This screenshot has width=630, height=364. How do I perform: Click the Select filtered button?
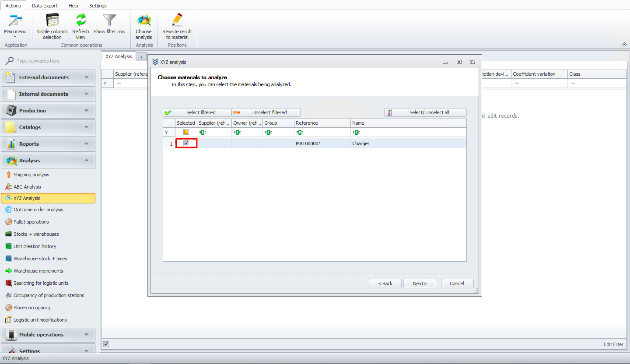[x=197, y=112]
